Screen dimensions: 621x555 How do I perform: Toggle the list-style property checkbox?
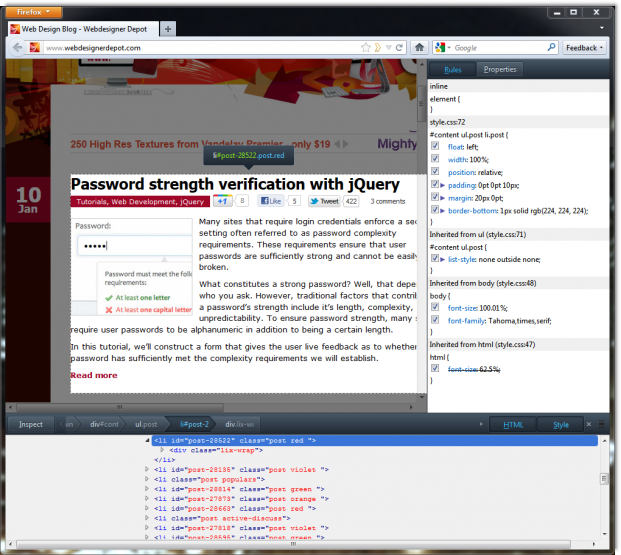(435, 258)
